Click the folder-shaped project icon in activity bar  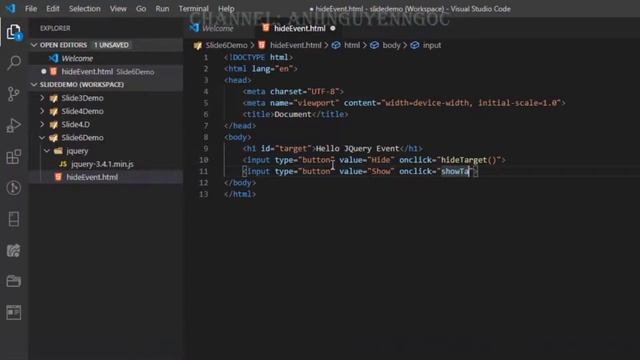13,281
